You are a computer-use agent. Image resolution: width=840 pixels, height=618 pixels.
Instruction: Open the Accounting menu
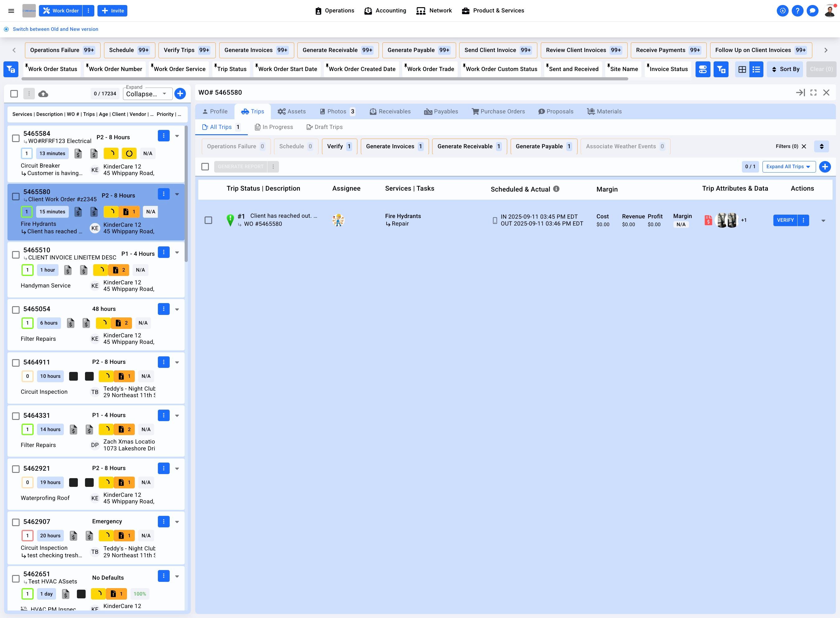tap(385, 11)
